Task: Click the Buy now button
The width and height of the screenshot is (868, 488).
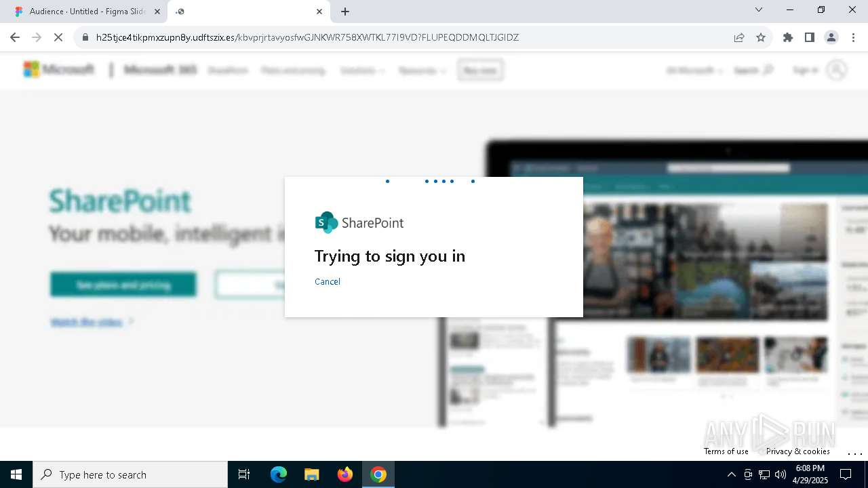Action: [480, 70]
